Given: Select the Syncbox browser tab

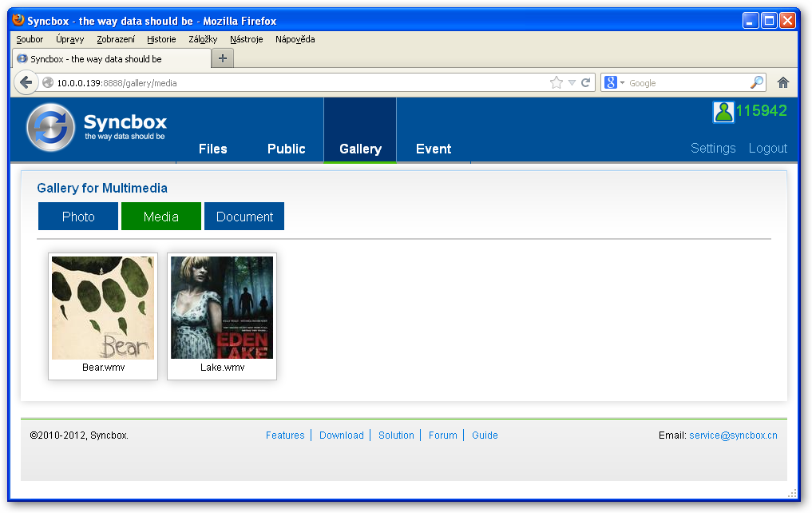Looking at the screenshot, I should pos(111,58).
